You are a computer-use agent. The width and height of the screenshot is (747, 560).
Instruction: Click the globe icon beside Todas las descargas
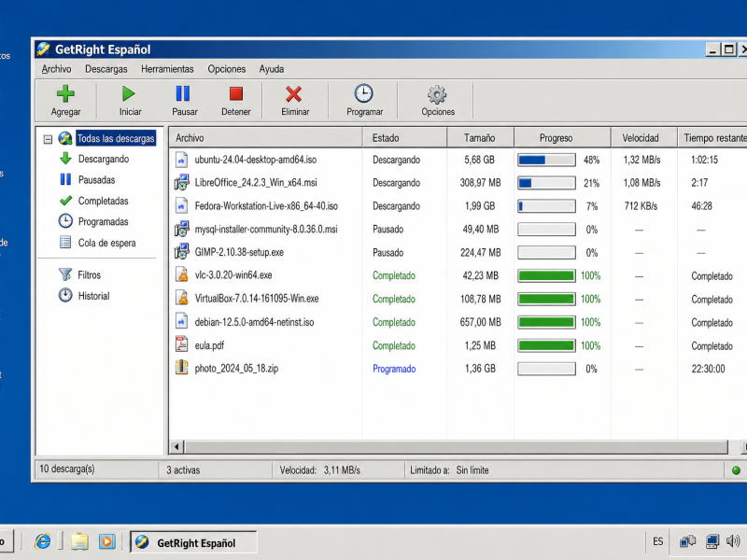tap(65, 138)
